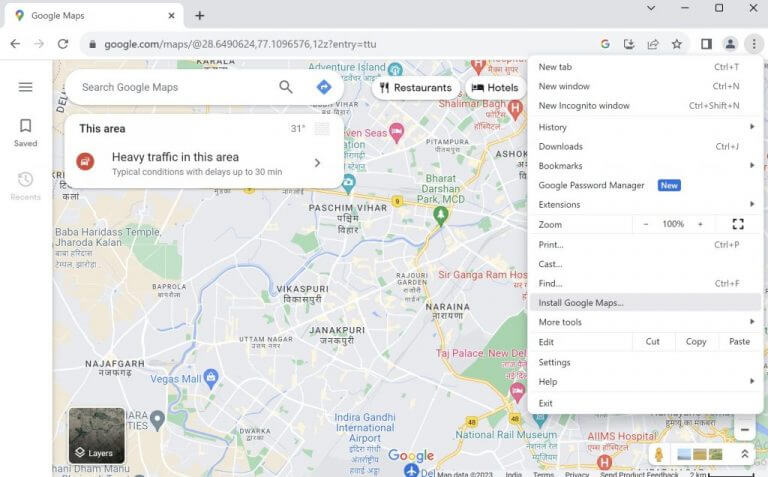Click the 31° weather temperature

(x=298, y=128)
